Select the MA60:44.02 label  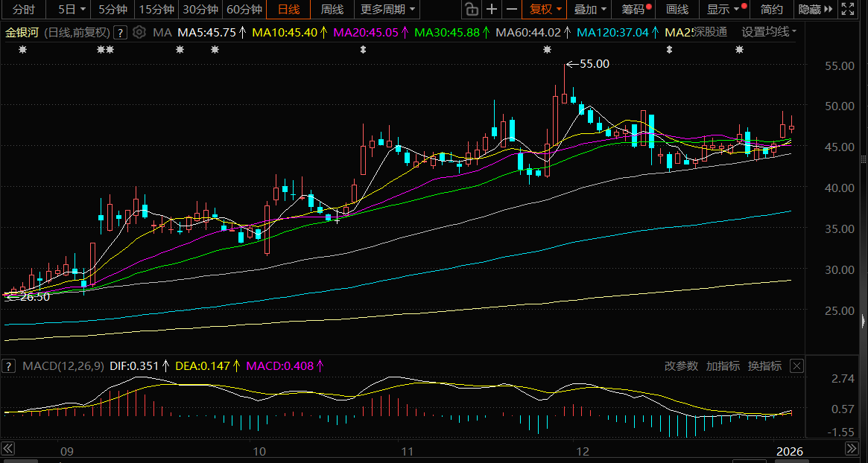click(x=528, y=32)
